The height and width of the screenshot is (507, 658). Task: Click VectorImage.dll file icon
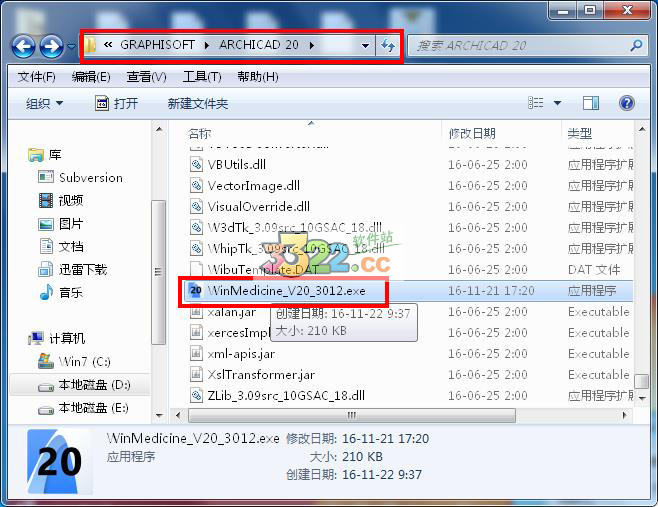pyautogui.click(x=196, y=186)
